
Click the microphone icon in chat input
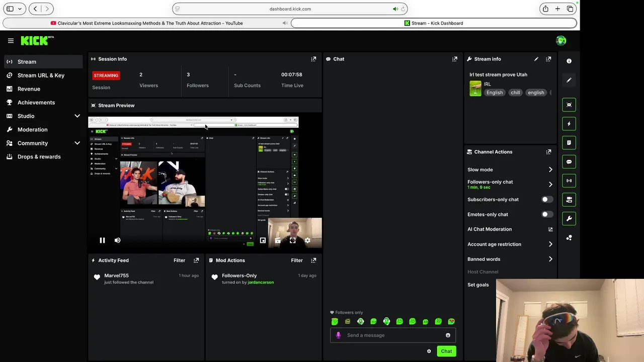[x=338, y=335]
